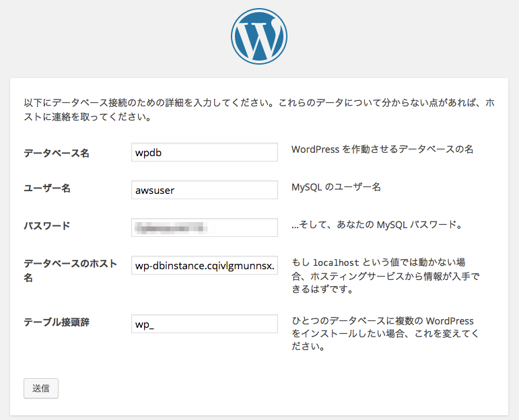Click the データベース名 label
This screenshot has height=420, width=519.
(x=57, y=153)
